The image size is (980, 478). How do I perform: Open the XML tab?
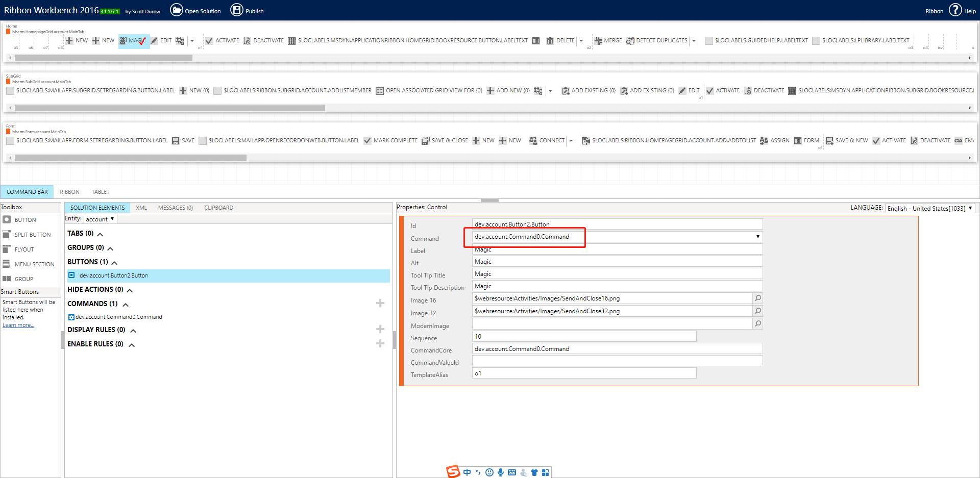tap(141, 208)
